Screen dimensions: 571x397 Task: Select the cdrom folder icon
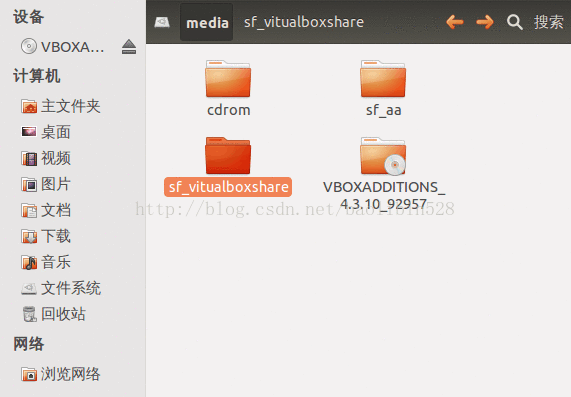tap(228, 79)
